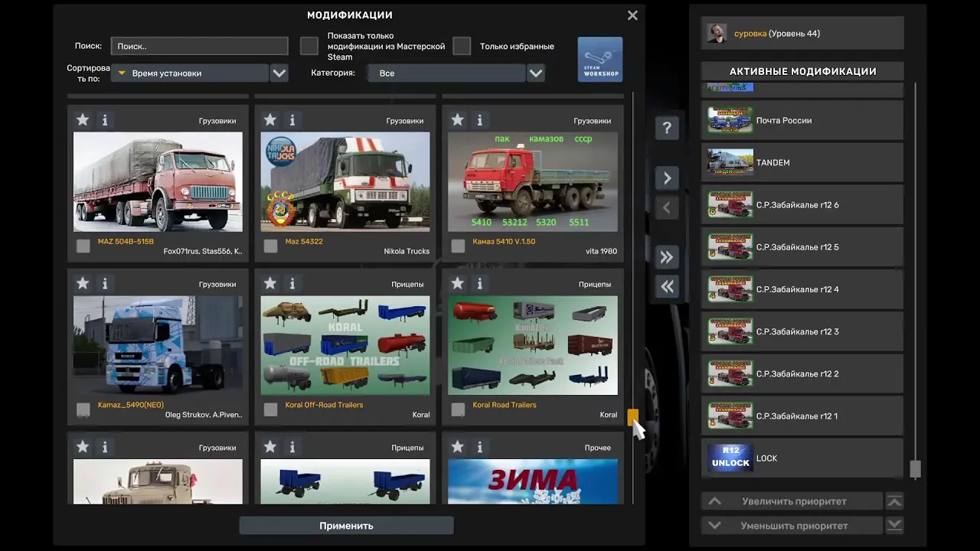This screenshot has height=551, width=980.
Task: Move mod to top priority icon
Action: coord(894,501)
